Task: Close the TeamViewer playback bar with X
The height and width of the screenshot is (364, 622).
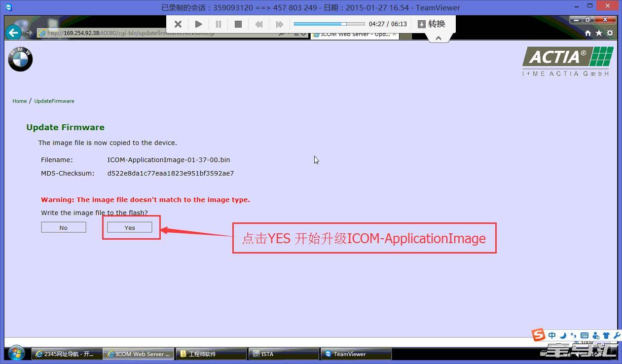Action: pyautogui.click(x=178, y=24)
